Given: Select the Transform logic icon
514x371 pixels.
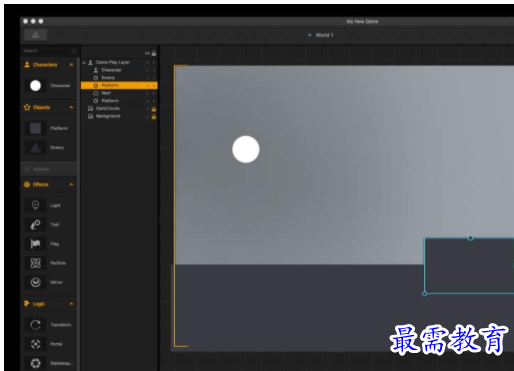Looking at the screenshot, I should pos(35,325).
